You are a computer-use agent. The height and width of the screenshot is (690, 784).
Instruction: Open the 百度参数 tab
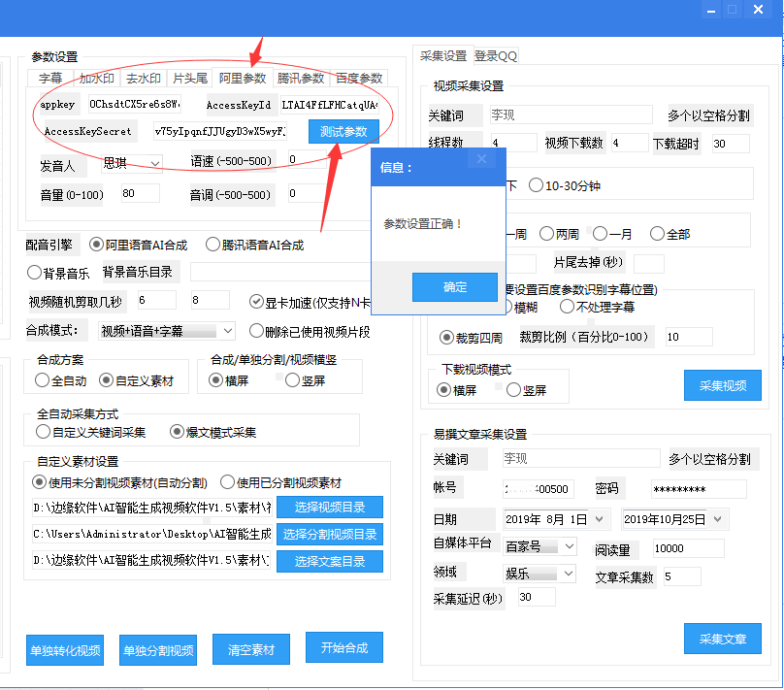(358, 79)
